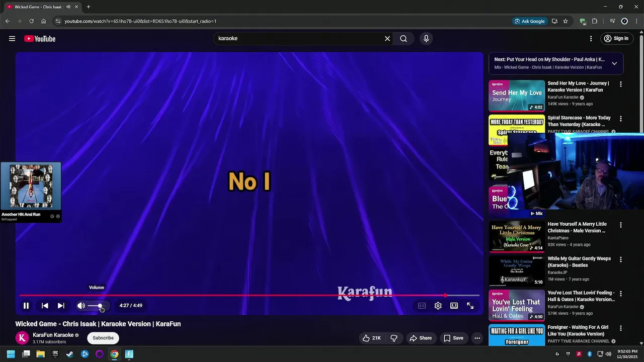Click Ask Google lens button
The width and height of the screenshot is (644, 362).
tap(530, 21)
